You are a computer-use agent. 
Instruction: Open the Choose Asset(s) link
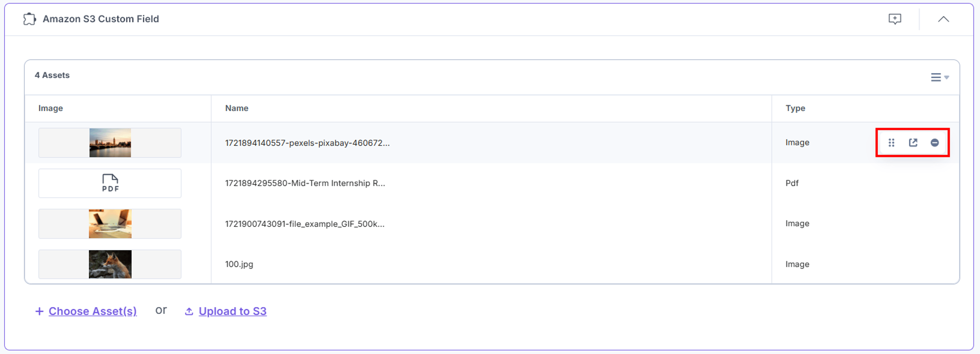92,311
